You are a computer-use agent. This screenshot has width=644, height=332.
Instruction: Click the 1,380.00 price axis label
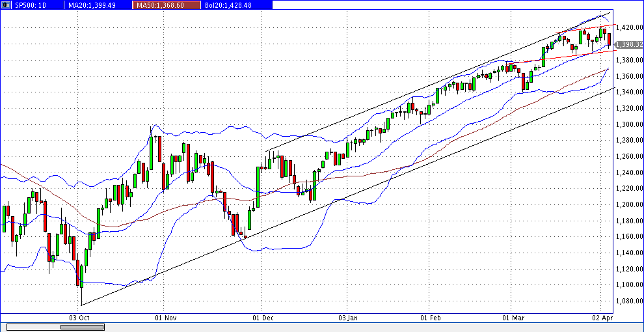tap(630, 60)
